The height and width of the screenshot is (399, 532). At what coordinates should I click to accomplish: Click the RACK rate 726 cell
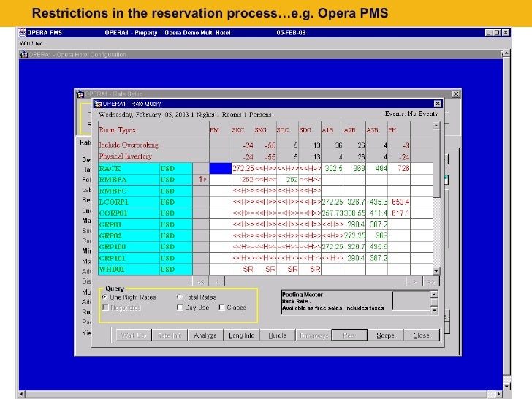(x=399, y=169)
